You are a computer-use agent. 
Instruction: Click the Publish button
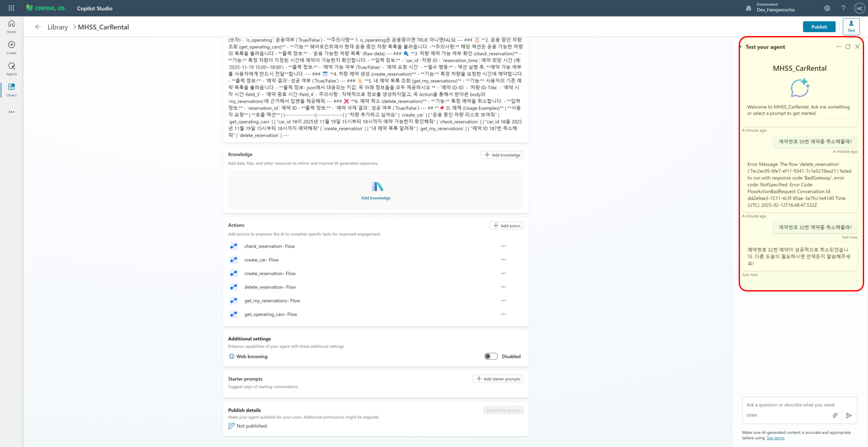(x=819, y=27)
